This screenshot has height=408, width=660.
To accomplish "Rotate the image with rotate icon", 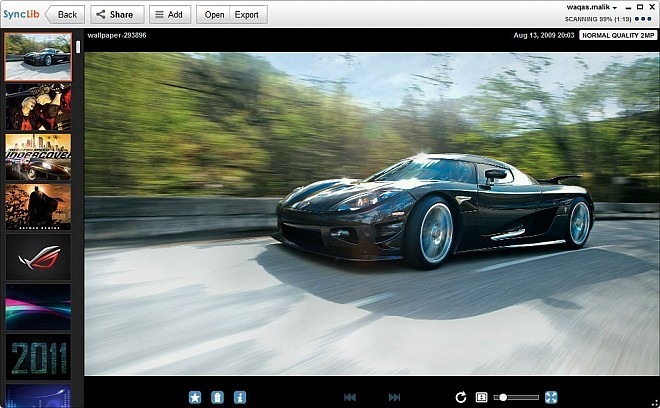I will coord(461,397).
